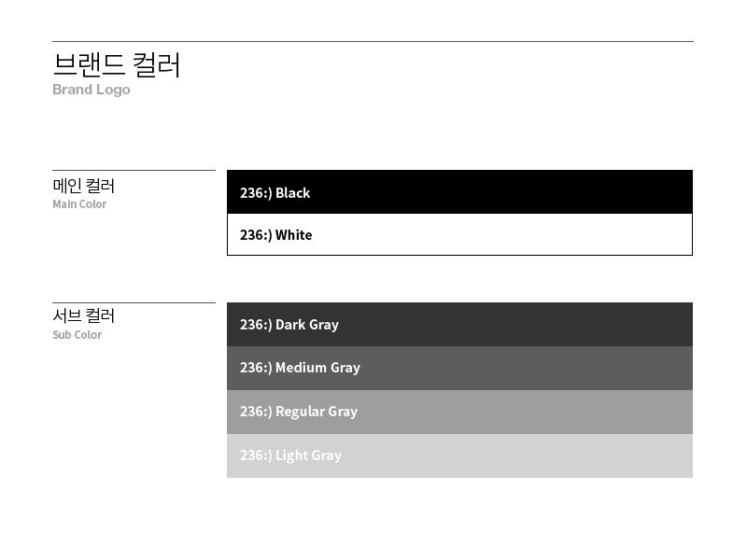Click the '236:) Light Gray' text label
Viewport: 747px width, 560px height.
pyautogui.click(x=290, y=455)
